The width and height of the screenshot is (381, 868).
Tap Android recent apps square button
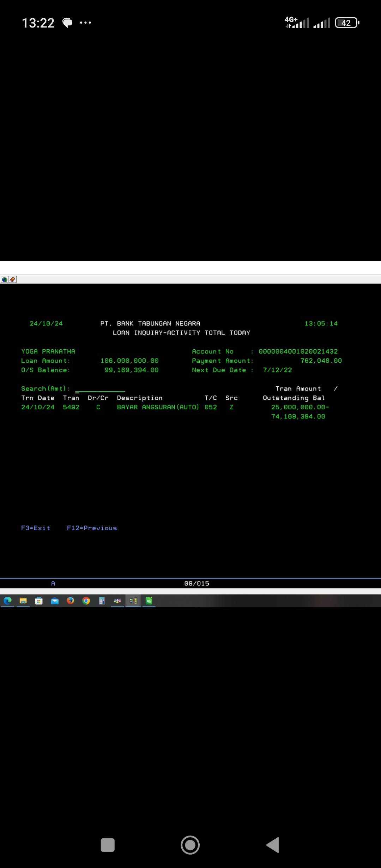(x=108, y=845)
